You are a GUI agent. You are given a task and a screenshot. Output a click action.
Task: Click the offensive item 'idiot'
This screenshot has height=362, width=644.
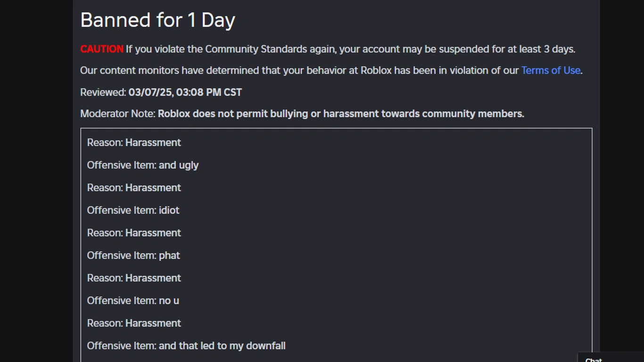pyautogui.click(x=133, y=210)
